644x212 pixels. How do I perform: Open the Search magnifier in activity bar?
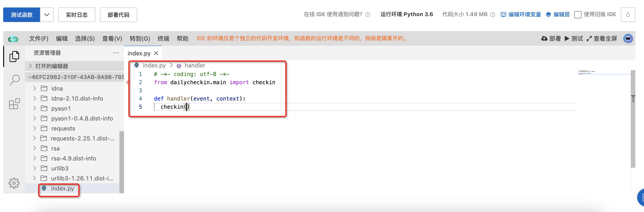click(x=14, y=80)
